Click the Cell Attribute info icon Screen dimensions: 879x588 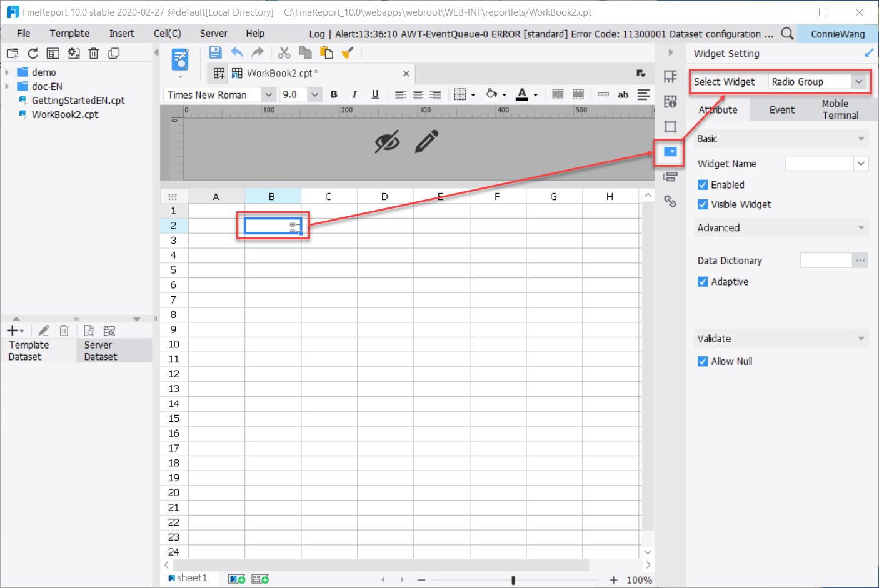click(670, 102)
